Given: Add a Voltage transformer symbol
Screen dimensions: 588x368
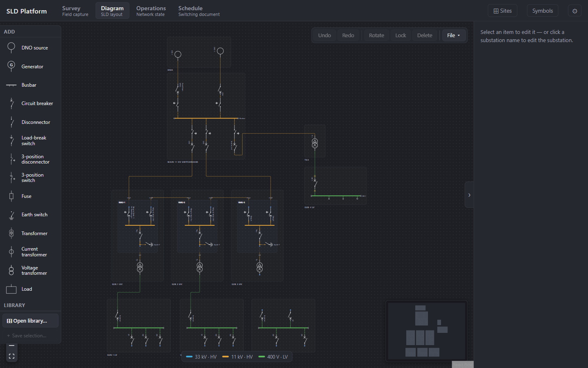Looking at the screenshot, I should tap(31, 270).
